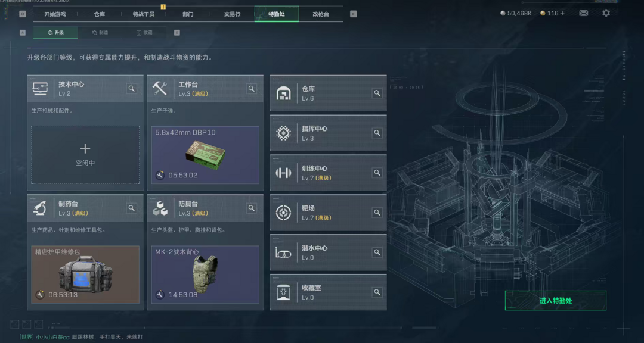Add production in the empty 空闲中 slot
The width and height of the screenshot is (644, 343).
coord(85,155)
